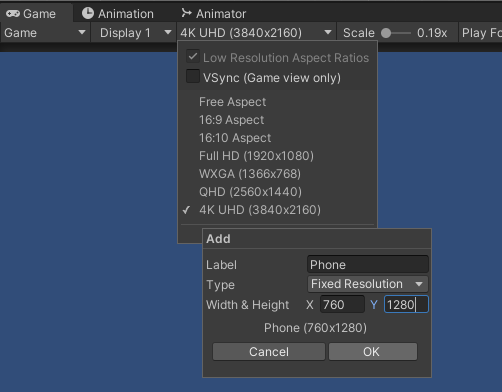Confirm with the OK button
Screen dimensions: 502x392
(x=373, y=352)
